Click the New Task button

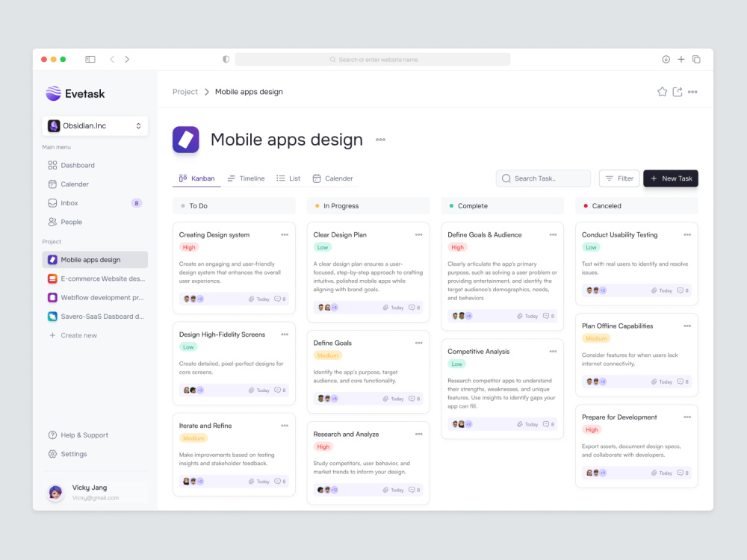pyautogui.click(x=671, y=178)
